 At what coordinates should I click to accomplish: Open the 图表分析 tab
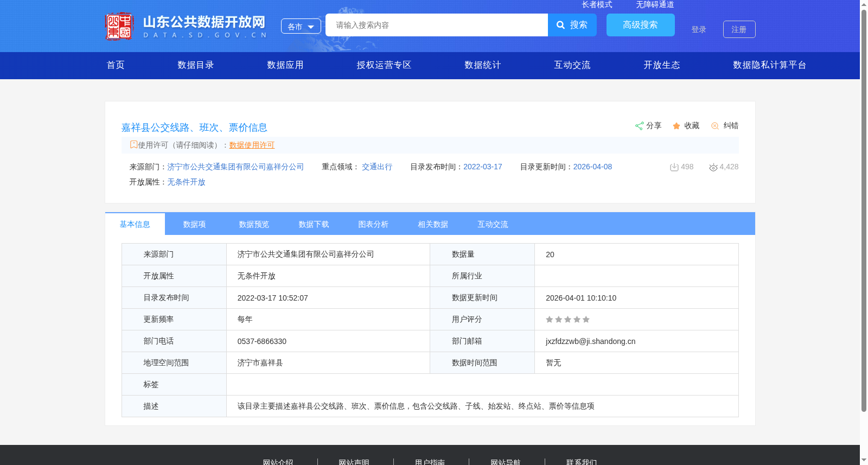pyautogui.click(x=374, y=224)
